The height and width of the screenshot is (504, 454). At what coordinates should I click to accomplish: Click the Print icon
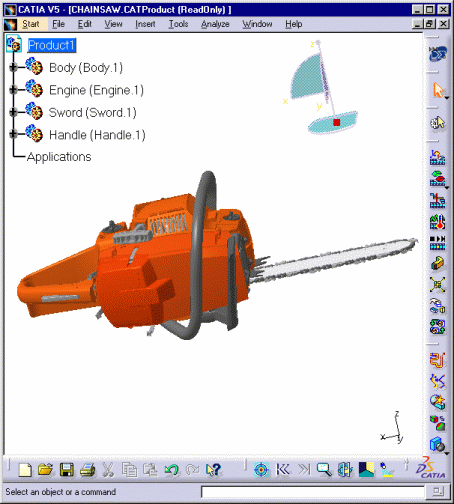click(88, 470)
